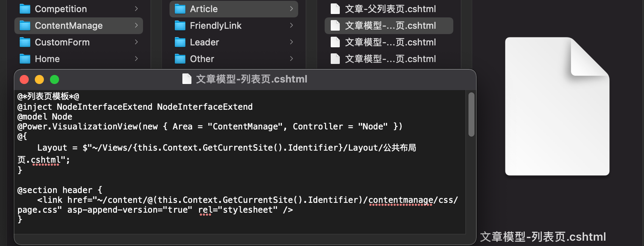This screenshot has width=644, height=246.
Task: Click the Leader folder icon
Action: pos(180,42)
